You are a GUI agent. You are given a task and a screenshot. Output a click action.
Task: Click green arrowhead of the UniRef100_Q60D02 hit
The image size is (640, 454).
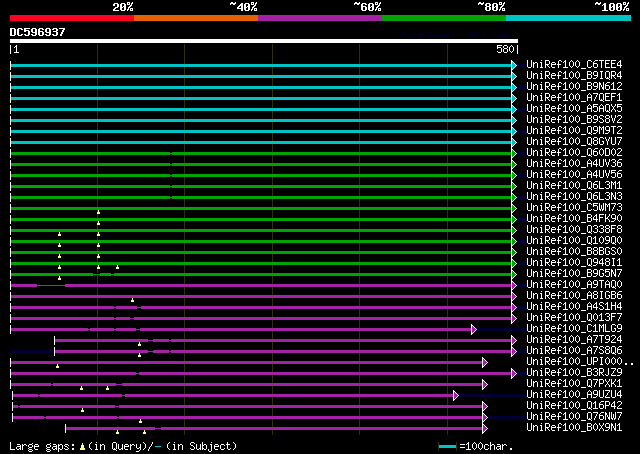click(x=514, y=153)
